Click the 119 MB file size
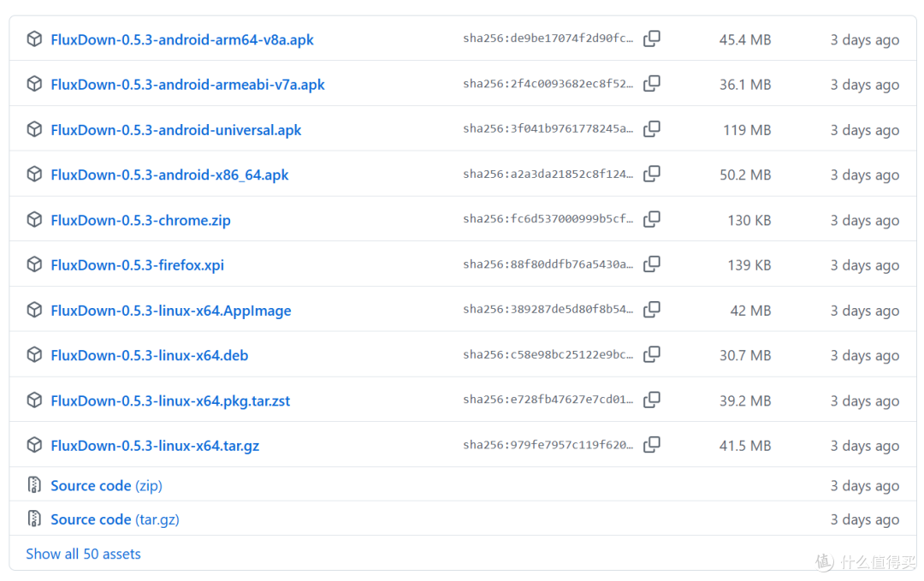This screenshot has height=581, width=924. click(x=747, y=130)
